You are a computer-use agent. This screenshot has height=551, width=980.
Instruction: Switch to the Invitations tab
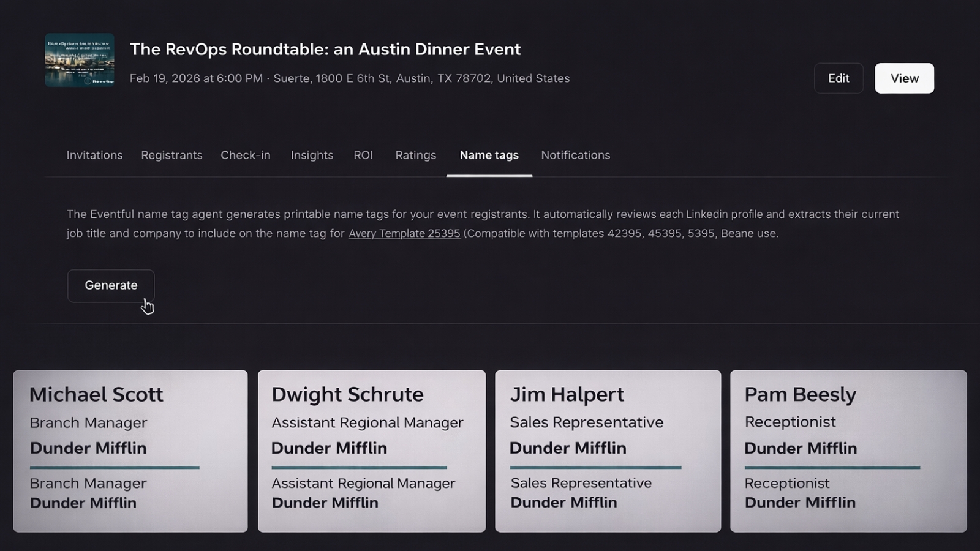point(94,155)
